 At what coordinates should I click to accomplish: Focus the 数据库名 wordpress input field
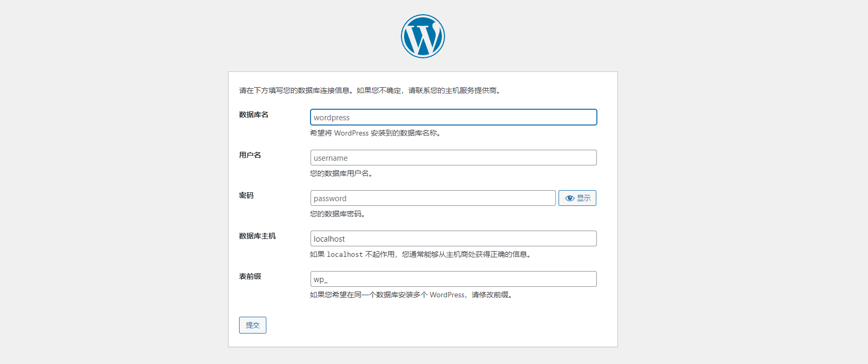point(453,117)
